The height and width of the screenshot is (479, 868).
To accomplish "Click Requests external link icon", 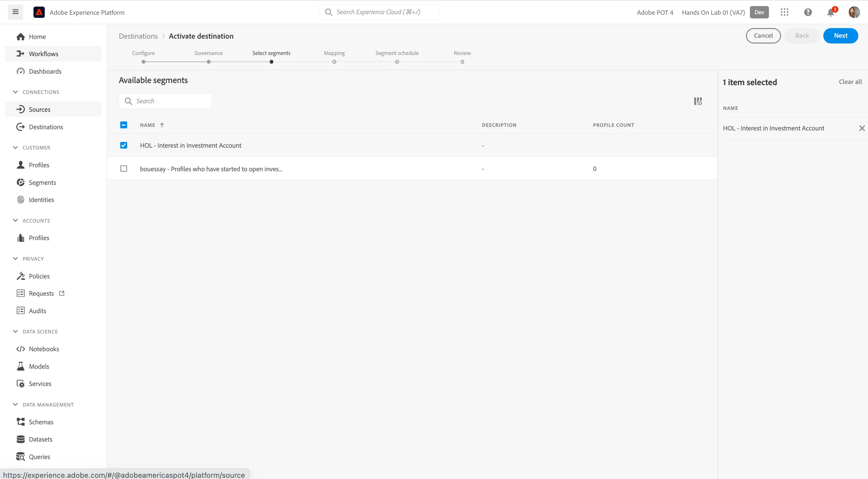I will tap(62, 293).
